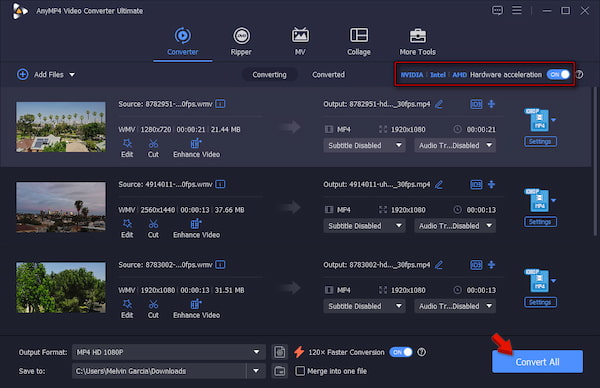This screenshot has height=388, width=600.
Task: Open the MP4 format profile icon for 8782951 output
Action: (539, 120)
